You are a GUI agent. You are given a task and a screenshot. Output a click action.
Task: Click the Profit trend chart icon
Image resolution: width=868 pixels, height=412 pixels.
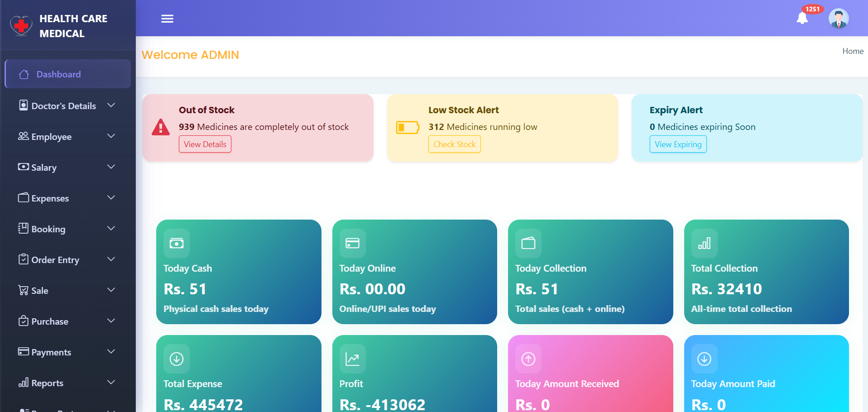[x=352, y=359]
